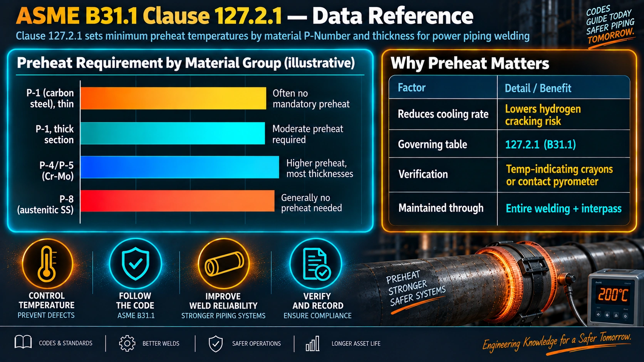Click the 'Entire welding + interpass' cell
This screenshot has height=362, width=644.
563,209
